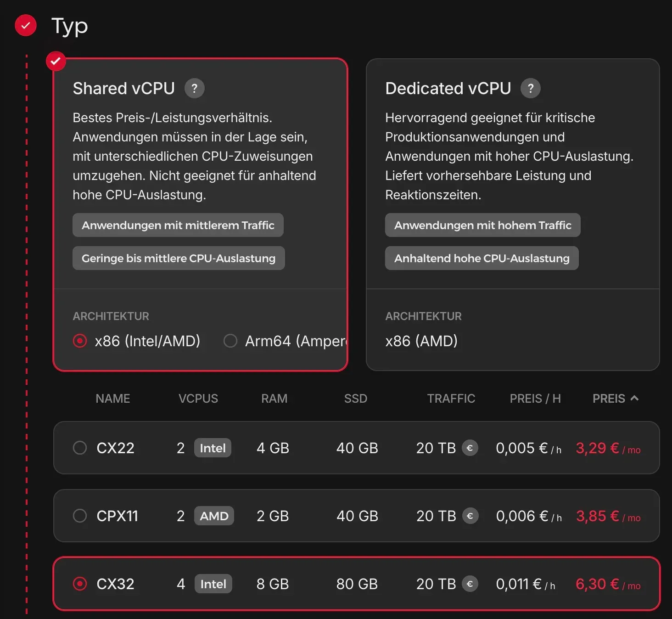Click the checkmark badge on Shared vCPU card
This screenshot has height=619, width=672.
[56, 61]
